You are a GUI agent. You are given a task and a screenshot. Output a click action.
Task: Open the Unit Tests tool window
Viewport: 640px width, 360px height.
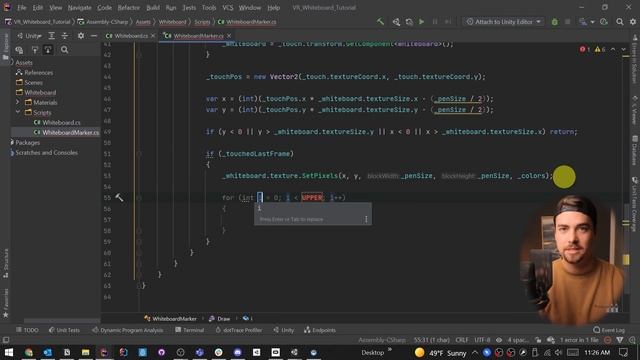(x=64, y=330)
